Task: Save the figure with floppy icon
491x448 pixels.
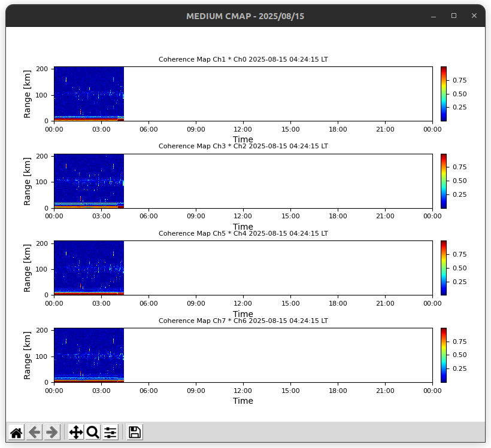Action: [x=135, y=432]
